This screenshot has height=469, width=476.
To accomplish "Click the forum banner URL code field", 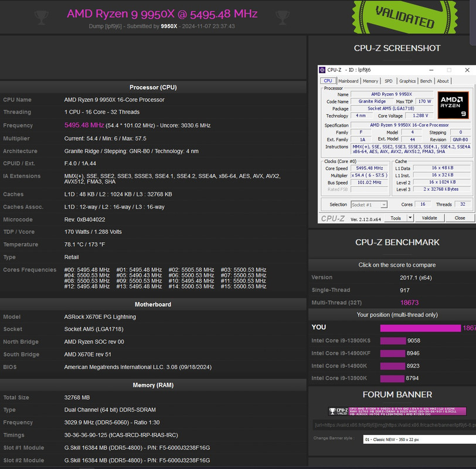I will [395, 424].
